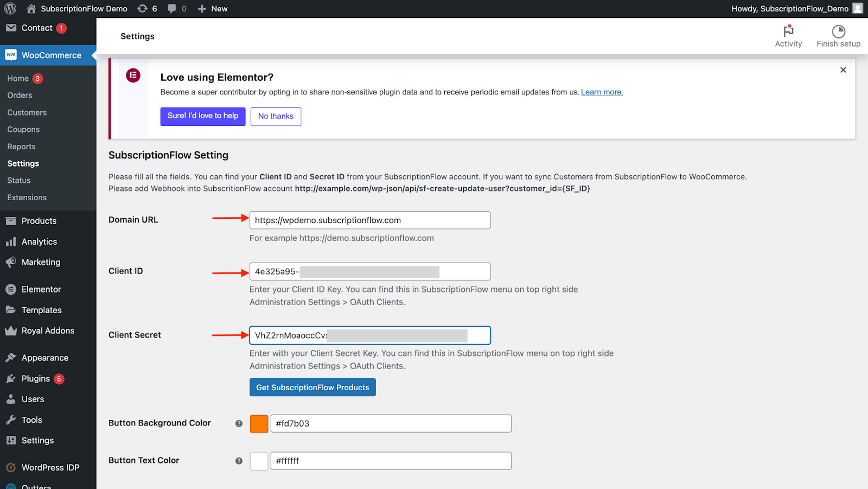This screenshot has height=489, width=868.
Task: Click the Elementor logo in notice
Action: 133,75
